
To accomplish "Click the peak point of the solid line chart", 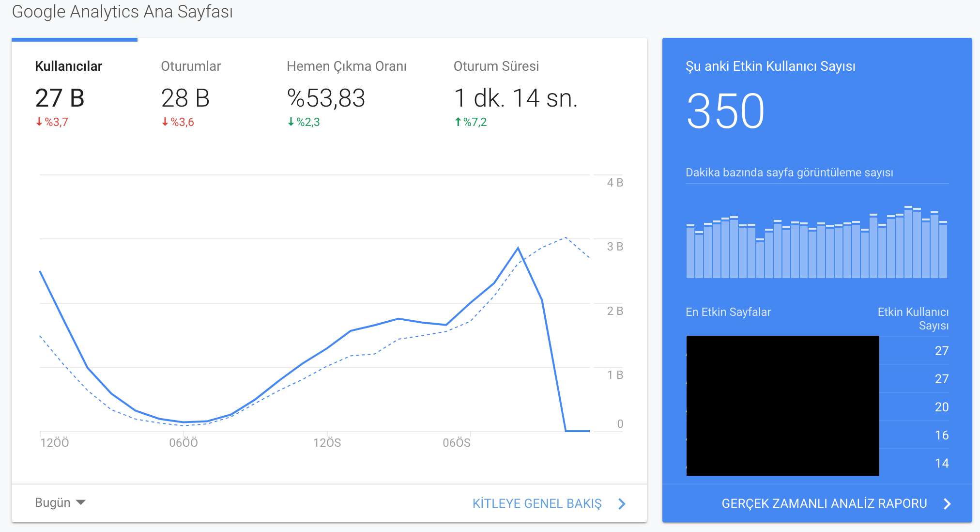I will (518, 248).
